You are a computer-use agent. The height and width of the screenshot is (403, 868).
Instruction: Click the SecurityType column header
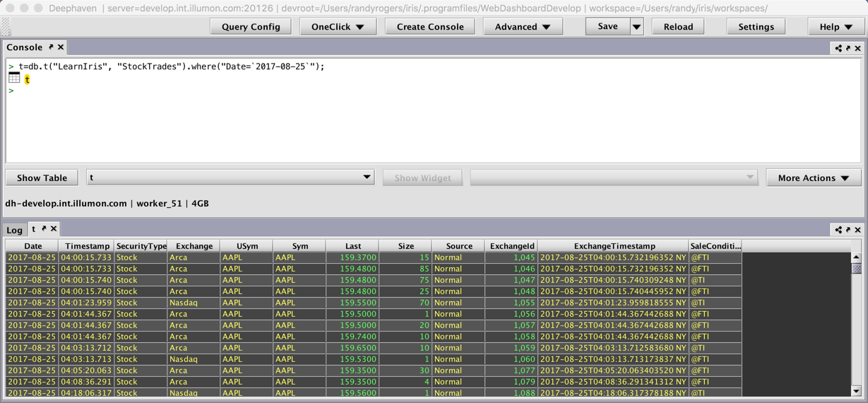(x=141, y=246)
